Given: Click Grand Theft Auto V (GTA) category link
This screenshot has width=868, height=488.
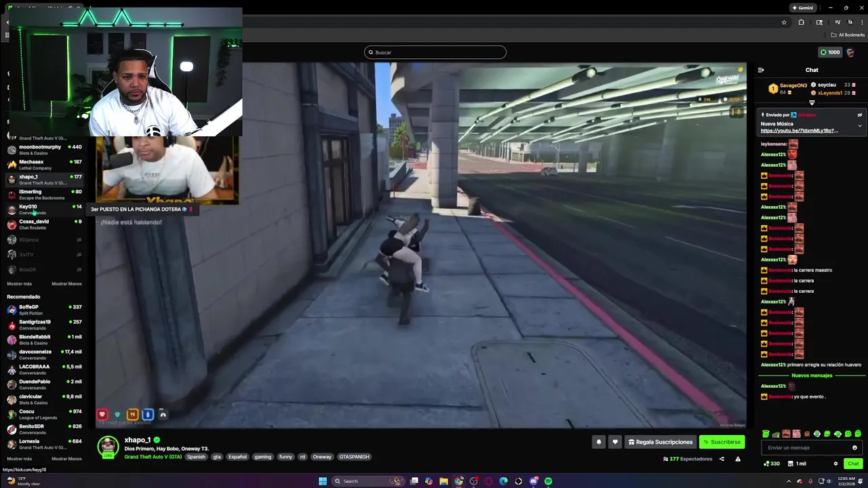Looking at the screenshot, I should pos(153,457).
